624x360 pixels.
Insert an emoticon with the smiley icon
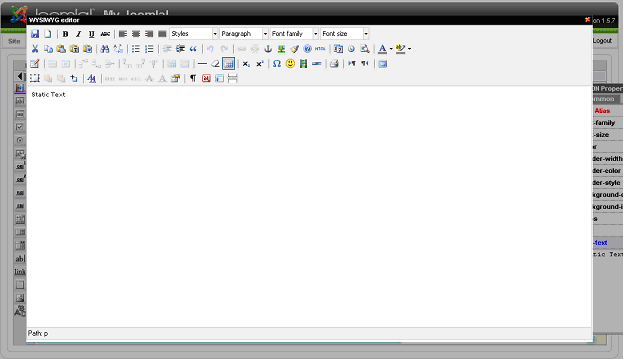click(x=290, y=64)
